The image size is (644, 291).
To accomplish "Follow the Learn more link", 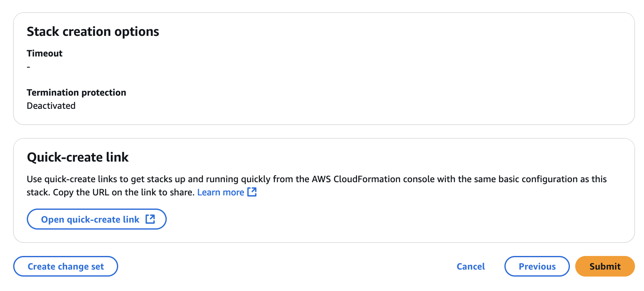I will click(x=221, y=192).
